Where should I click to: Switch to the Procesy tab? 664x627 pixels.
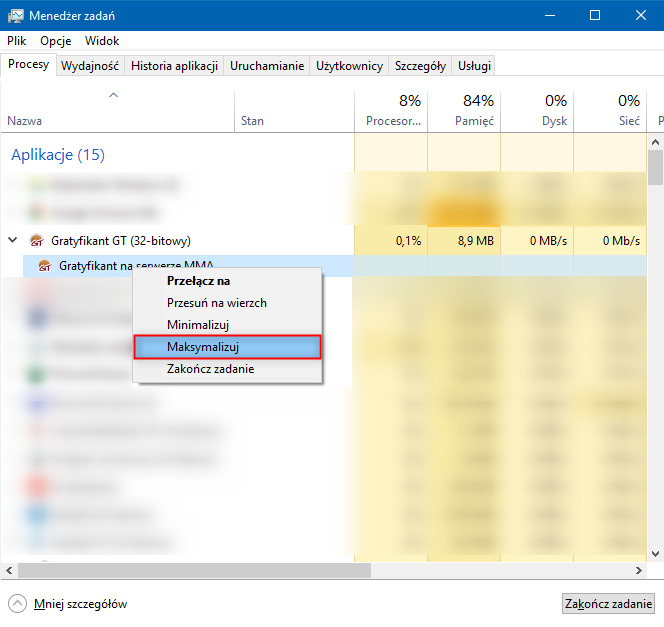tap(28, 64)
